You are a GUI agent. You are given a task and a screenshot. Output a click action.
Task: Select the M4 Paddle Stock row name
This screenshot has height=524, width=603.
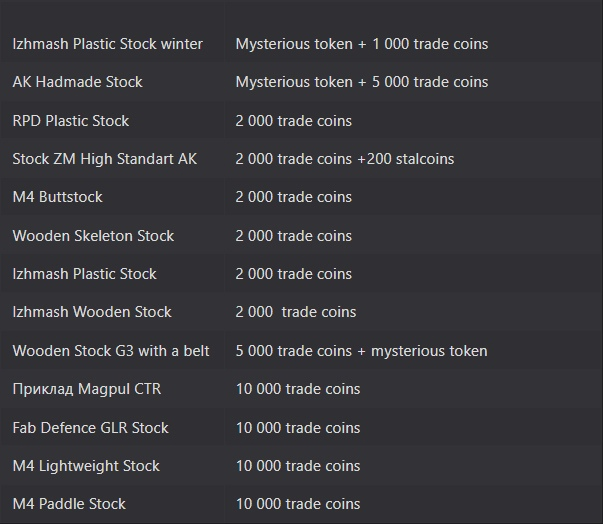(x=69, y=504)
